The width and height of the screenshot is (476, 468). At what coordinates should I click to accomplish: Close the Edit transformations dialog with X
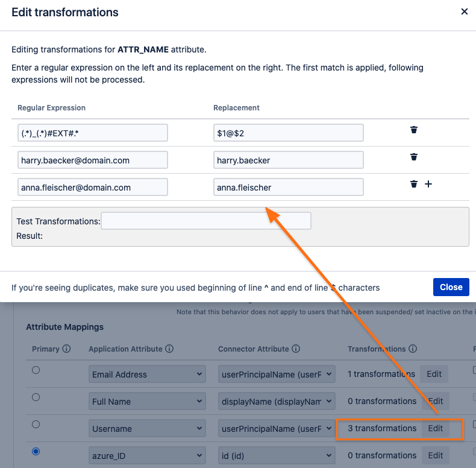click(x=464, y=11)
